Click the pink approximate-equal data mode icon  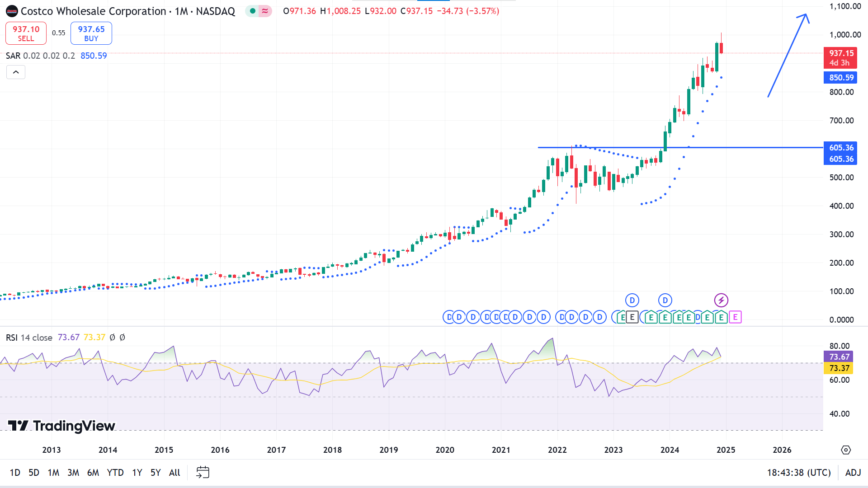click(x=265, y=11)
